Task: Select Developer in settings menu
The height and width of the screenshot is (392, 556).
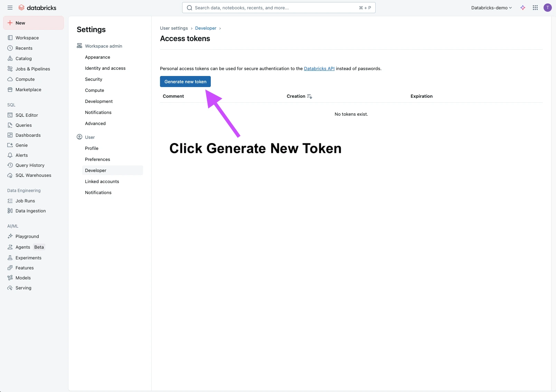Action: [x=96, y=170]
